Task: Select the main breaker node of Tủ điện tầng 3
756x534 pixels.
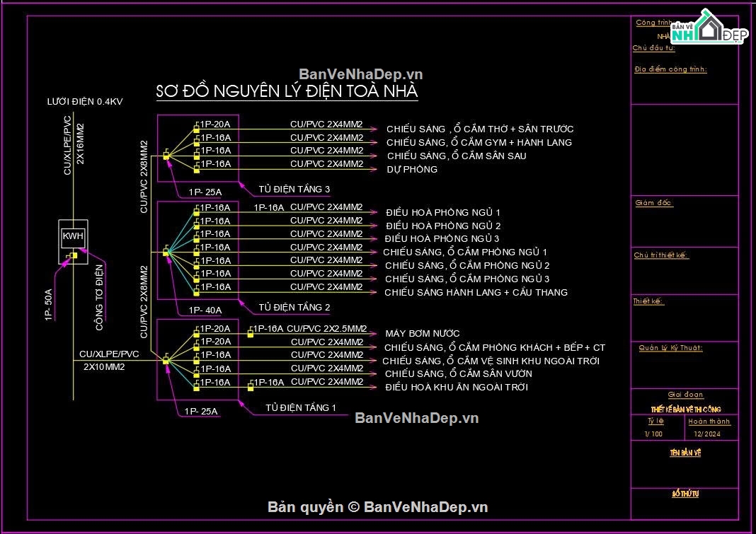Action: [166, 156]
